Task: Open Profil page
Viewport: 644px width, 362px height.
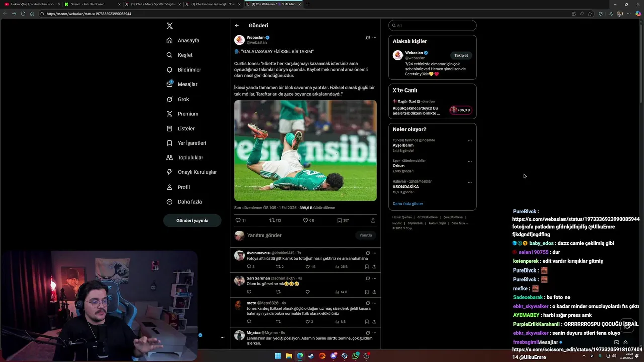Action: pyautogui.click(x=178, y=187)
